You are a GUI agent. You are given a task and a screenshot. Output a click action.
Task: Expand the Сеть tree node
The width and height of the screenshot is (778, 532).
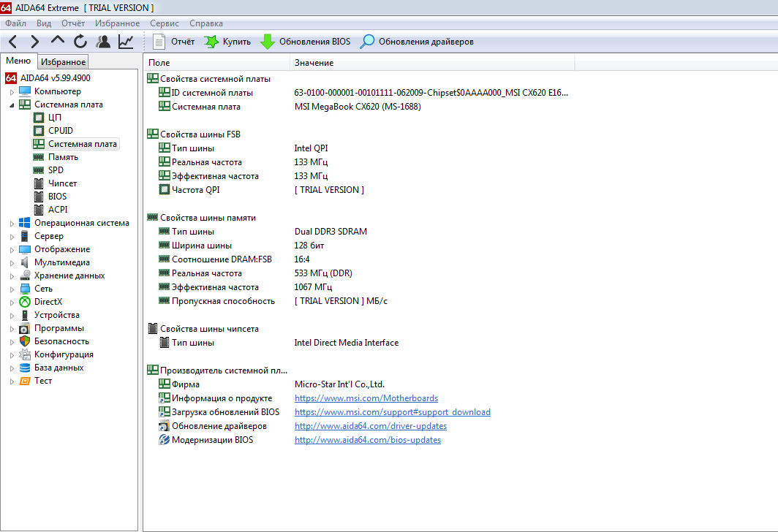coord(12,289)
